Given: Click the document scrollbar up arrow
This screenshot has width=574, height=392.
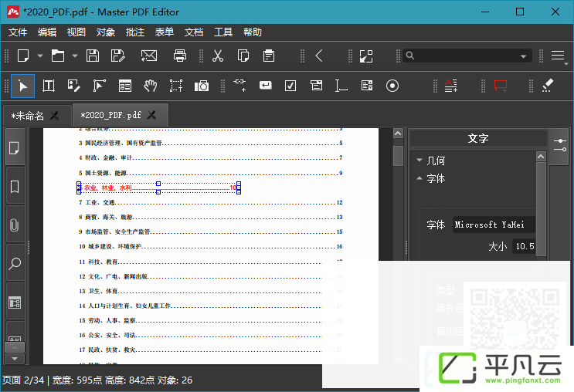Looking at the screenshot, I should pos(398,133).
